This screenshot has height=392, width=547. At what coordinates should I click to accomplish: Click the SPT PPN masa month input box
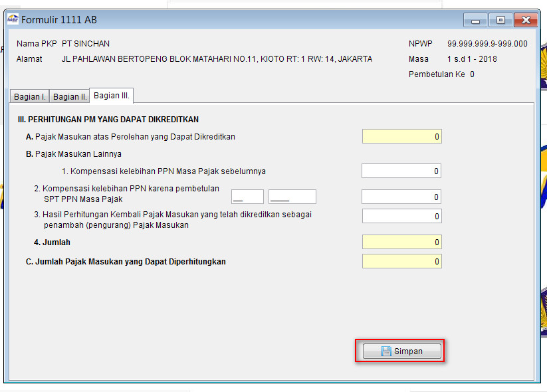pyautogui.click(x=247, y=197)
